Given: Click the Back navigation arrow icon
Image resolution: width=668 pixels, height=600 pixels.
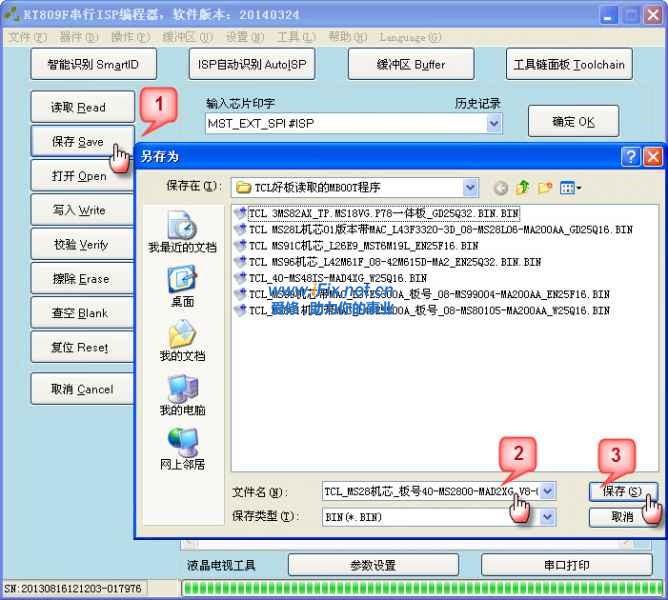Looking at the screenshot, I should click(500, 187).
